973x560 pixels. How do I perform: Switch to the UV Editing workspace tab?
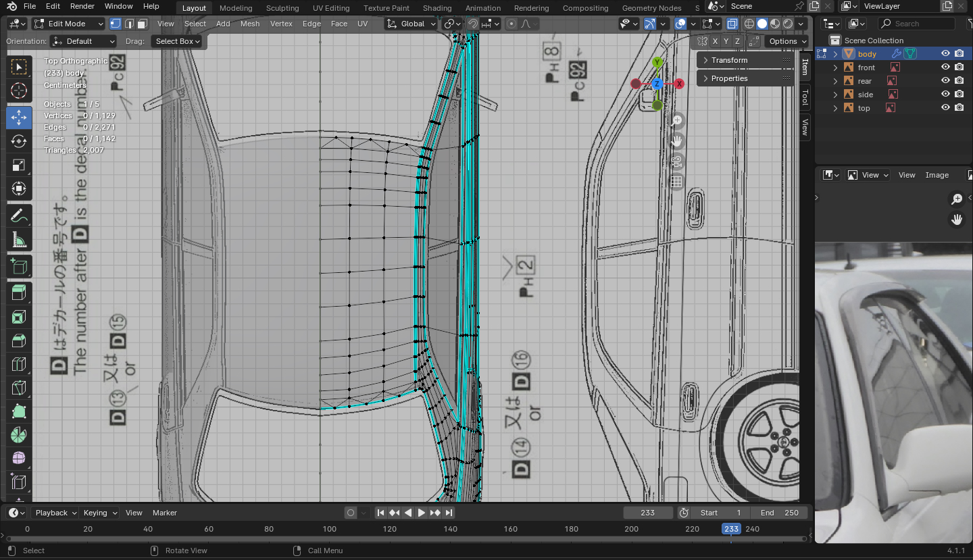click(x=330, y=8)
